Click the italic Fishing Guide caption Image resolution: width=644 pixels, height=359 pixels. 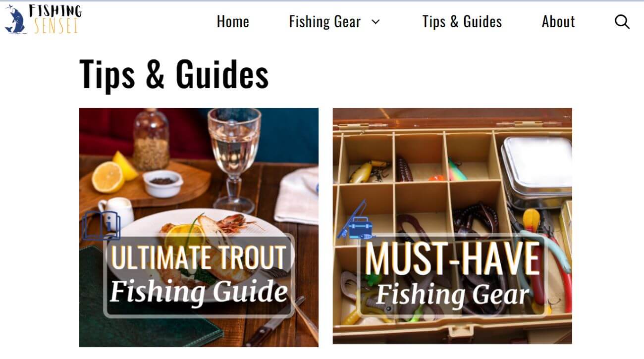198,291
